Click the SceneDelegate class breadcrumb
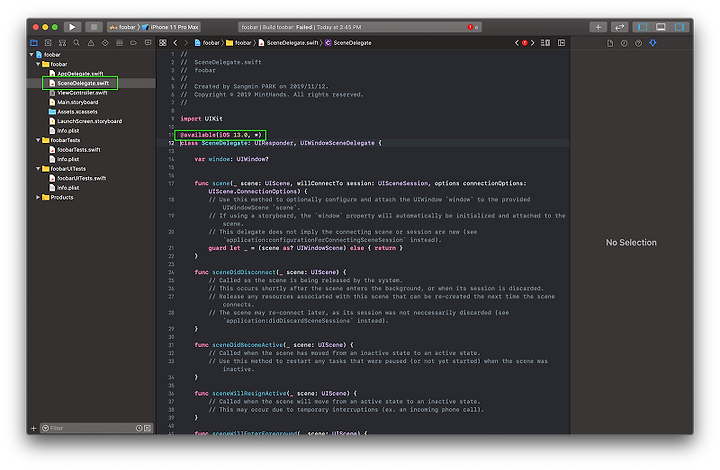The image size is (720, 470). click(349, 43)
